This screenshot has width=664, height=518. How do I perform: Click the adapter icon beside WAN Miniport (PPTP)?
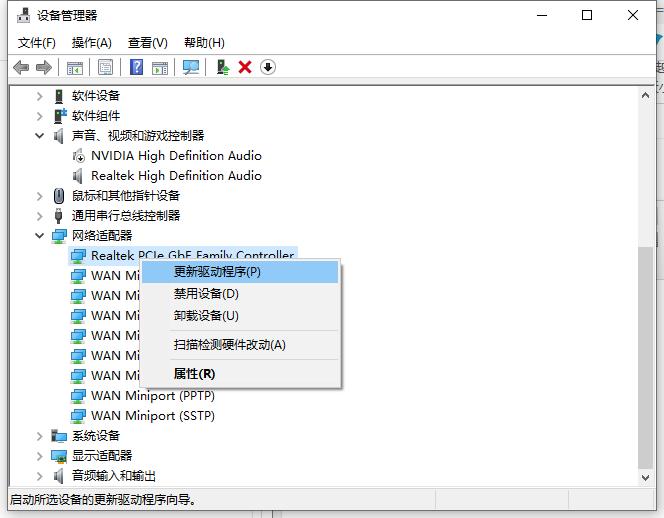[x=78, y=396]
